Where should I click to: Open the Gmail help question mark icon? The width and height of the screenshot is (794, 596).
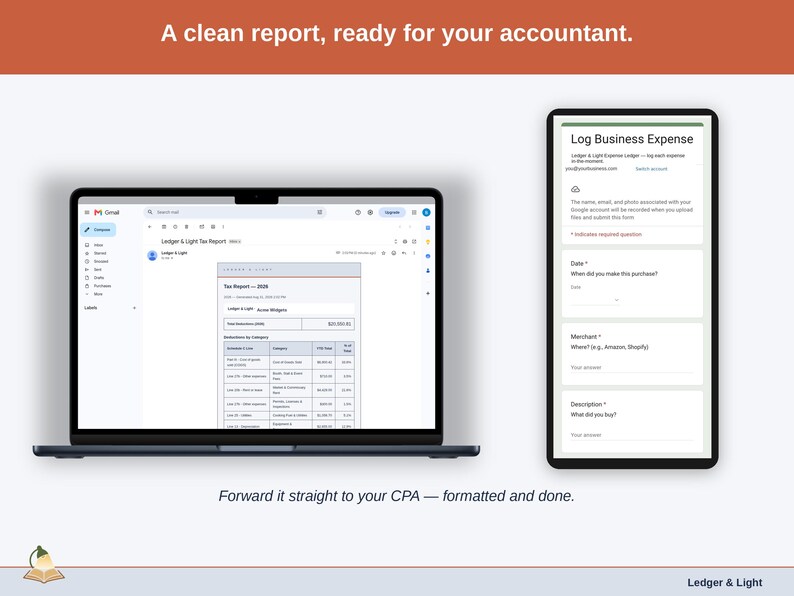pos(358,212)
